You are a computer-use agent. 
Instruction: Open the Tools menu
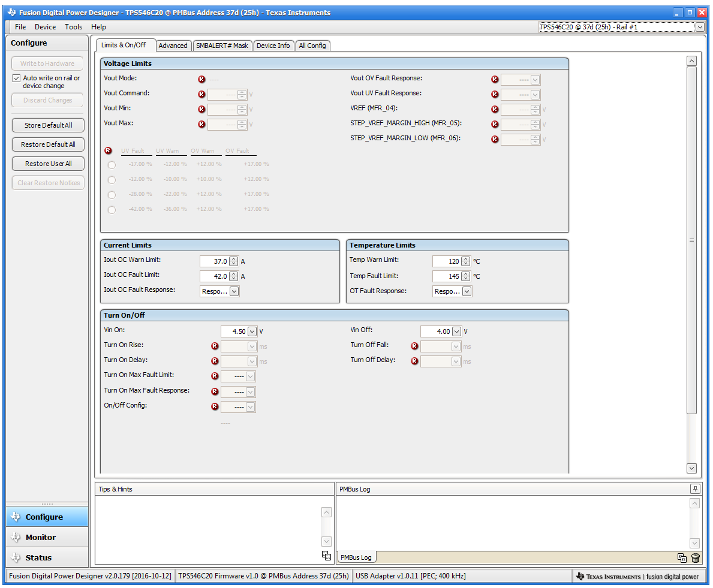tap(74, 27)
